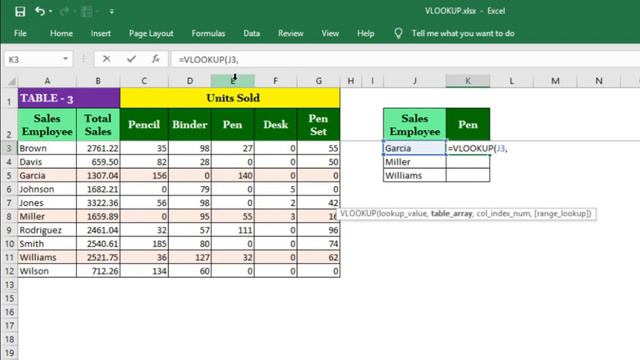Select the Units Sold header cell
The height and width of the screenshot is (360, 640).
coord(230,98)
